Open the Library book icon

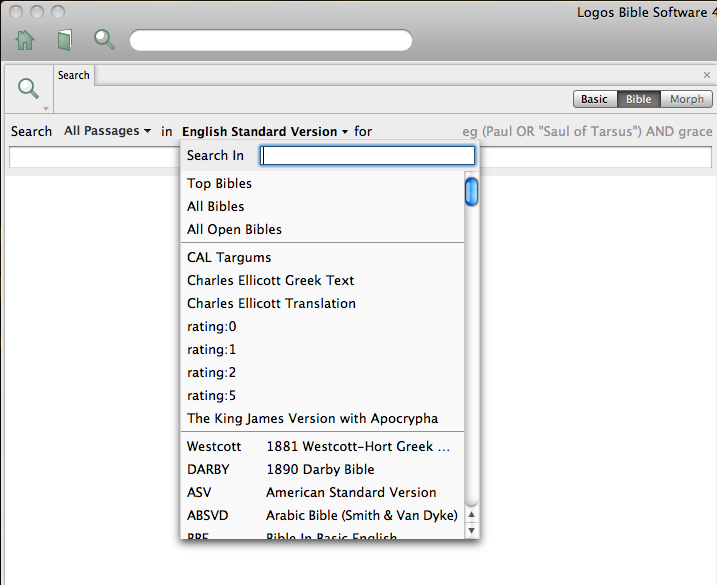(x=65, y=40)
